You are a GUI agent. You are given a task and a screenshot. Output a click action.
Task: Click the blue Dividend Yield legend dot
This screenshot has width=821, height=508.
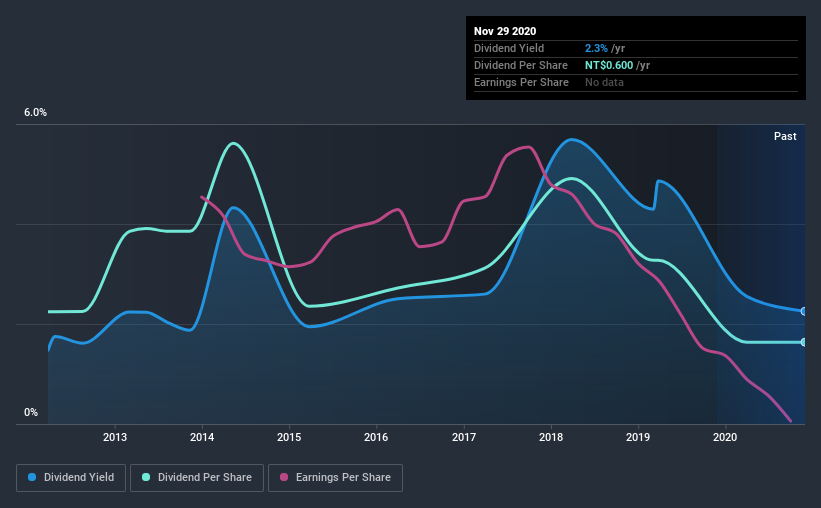(x=32, y=477)
